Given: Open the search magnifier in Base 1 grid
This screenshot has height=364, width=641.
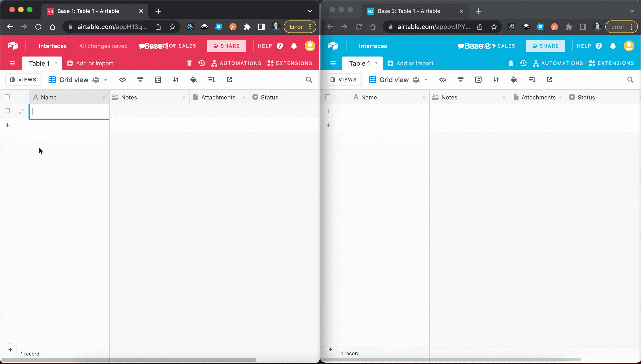Looking at the screenshot, I should [x=309, y=80].
